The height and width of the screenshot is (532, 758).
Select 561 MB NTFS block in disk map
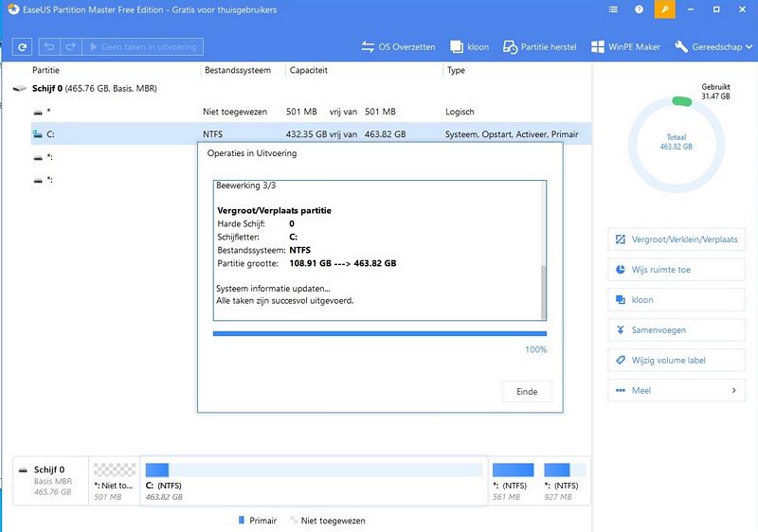pos(513,481)
